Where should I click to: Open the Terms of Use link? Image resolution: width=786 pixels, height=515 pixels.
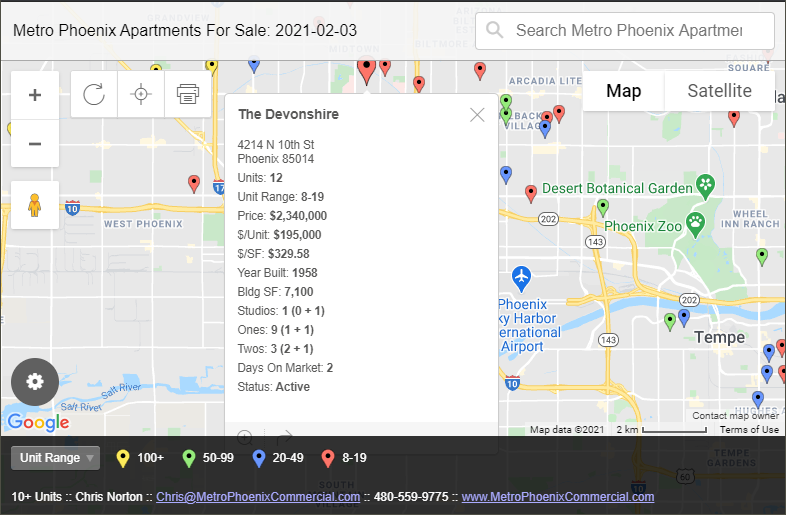click(749, 430)
